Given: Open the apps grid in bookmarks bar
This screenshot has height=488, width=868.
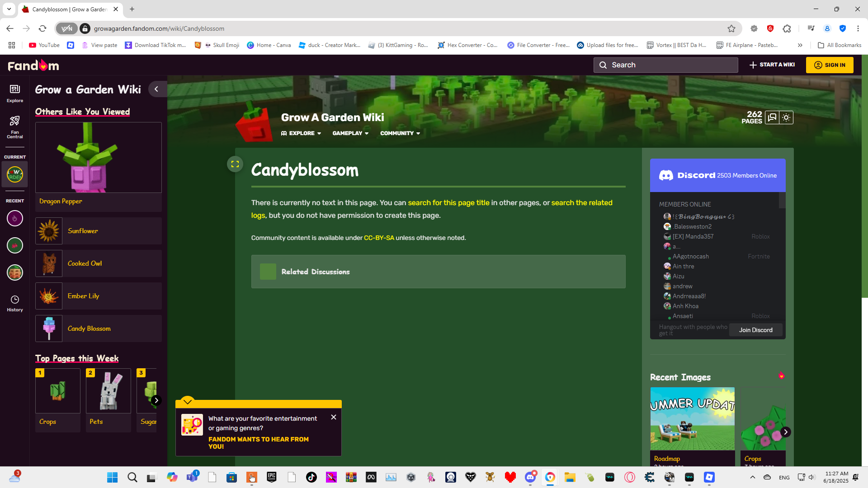Looking at the screenshot, I should (12, 45).
